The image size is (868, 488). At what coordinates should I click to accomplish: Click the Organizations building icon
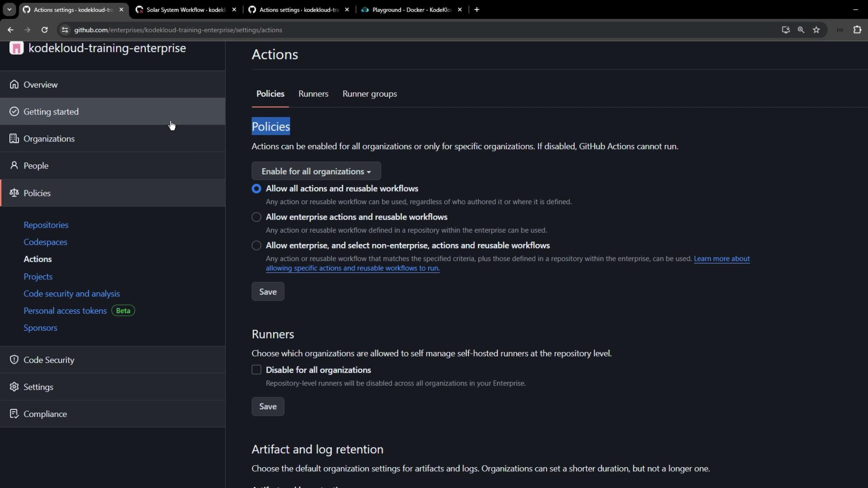coord(14,139)
